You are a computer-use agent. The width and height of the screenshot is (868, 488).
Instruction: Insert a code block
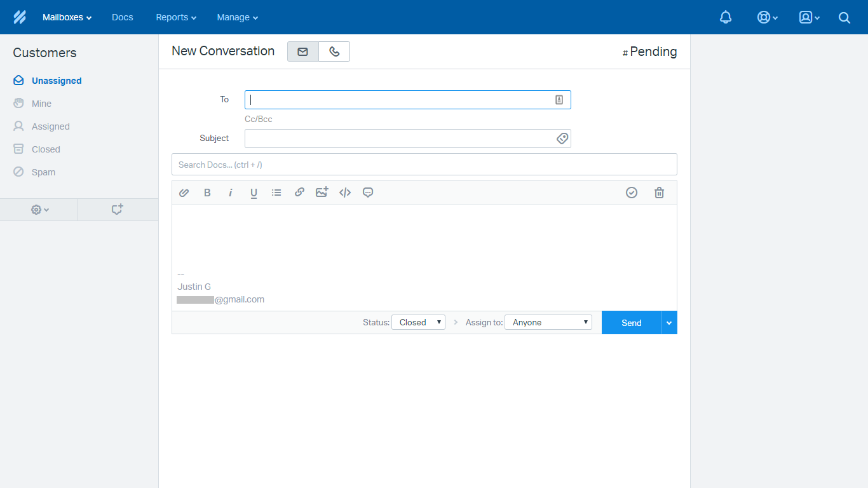345,193
